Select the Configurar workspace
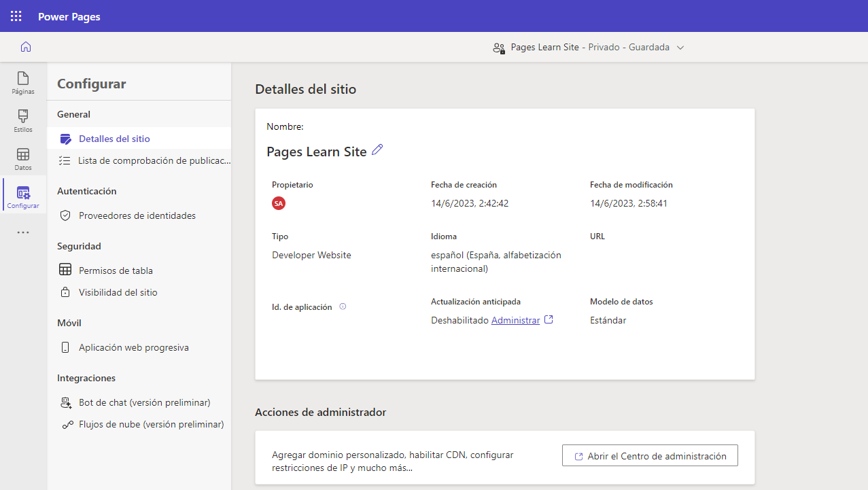The image size is (868, 490). (23, 197)
